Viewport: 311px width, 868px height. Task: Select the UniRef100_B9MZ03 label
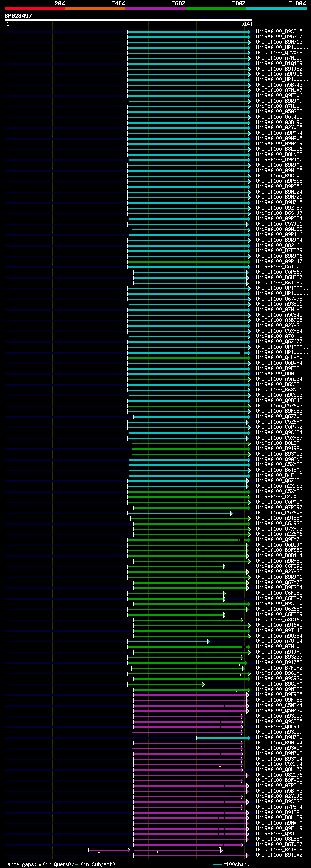point(279,753)
